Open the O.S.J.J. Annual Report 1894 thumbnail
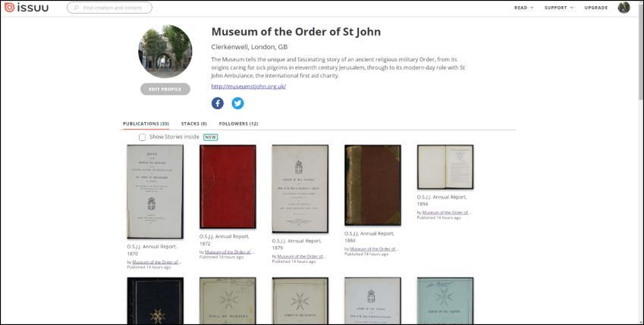 445,167
